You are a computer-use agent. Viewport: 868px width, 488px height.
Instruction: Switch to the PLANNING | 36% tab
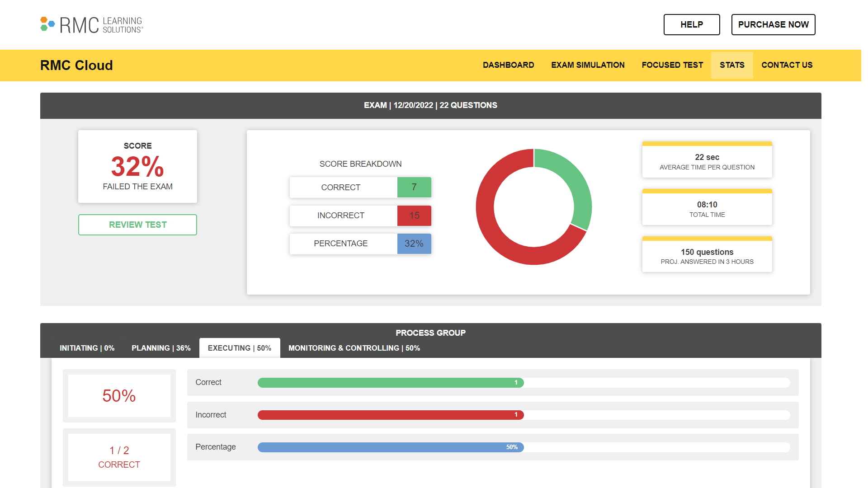[x=161, y=348]
